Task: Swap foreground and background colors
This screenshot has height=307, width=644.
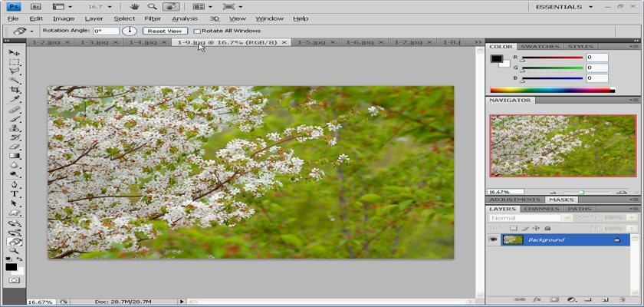Action: coord(20,259)
